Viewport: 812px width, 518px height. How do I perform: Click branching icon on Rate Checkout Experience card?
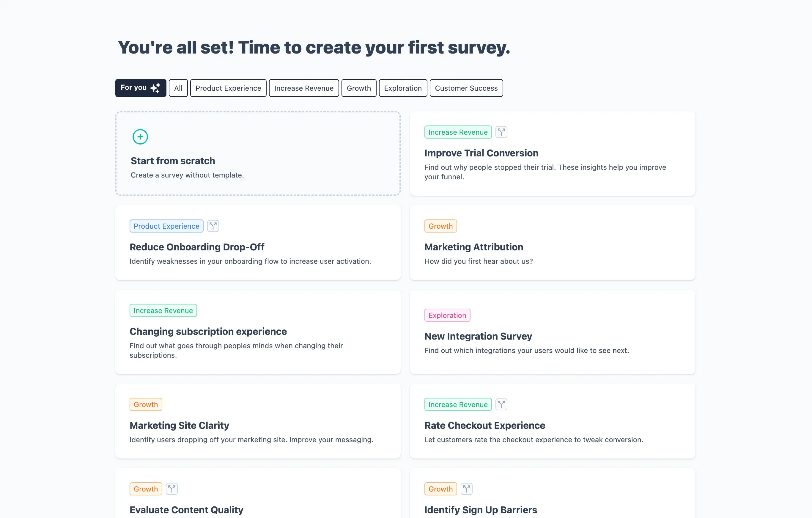pos(501,404)
